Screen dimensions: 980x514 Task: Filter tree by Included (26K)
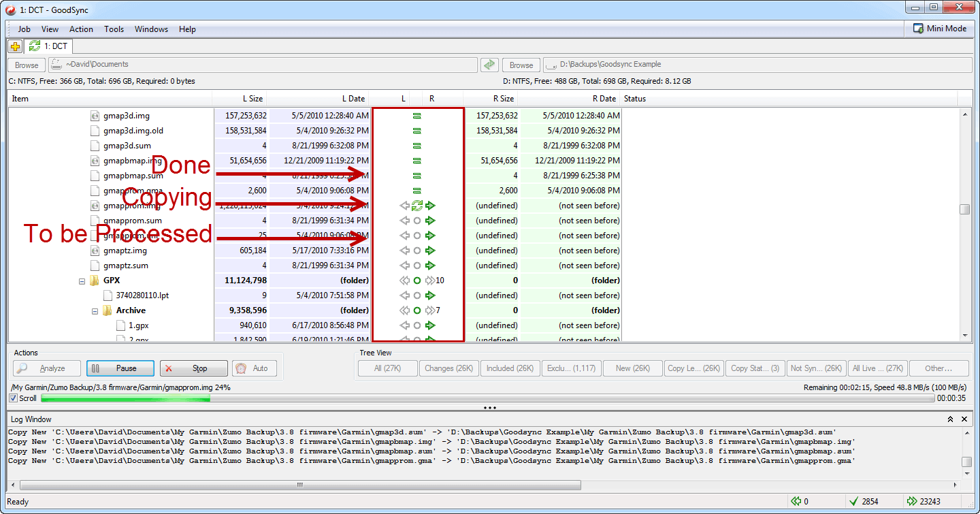click(510, 368)
